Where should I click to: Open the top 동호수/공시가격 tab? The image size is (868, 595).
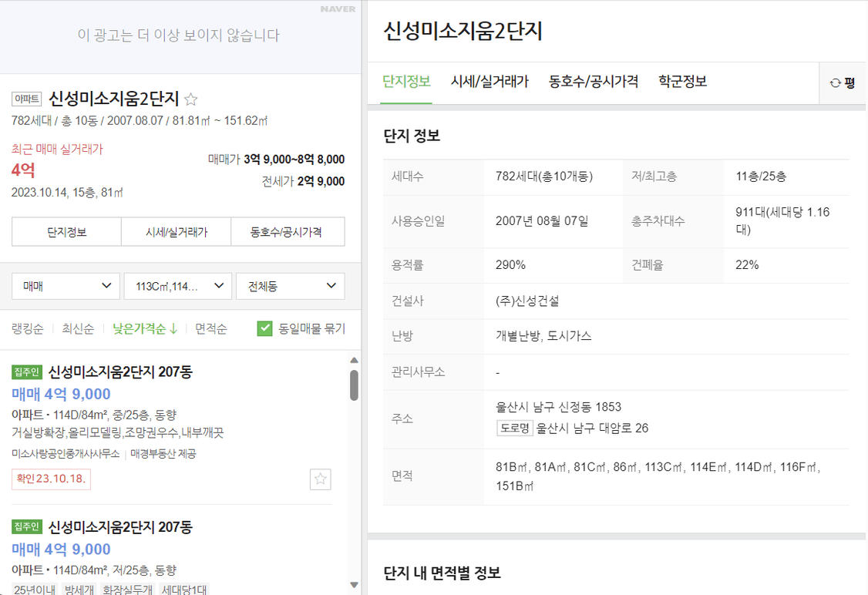[x=594, y=82]
